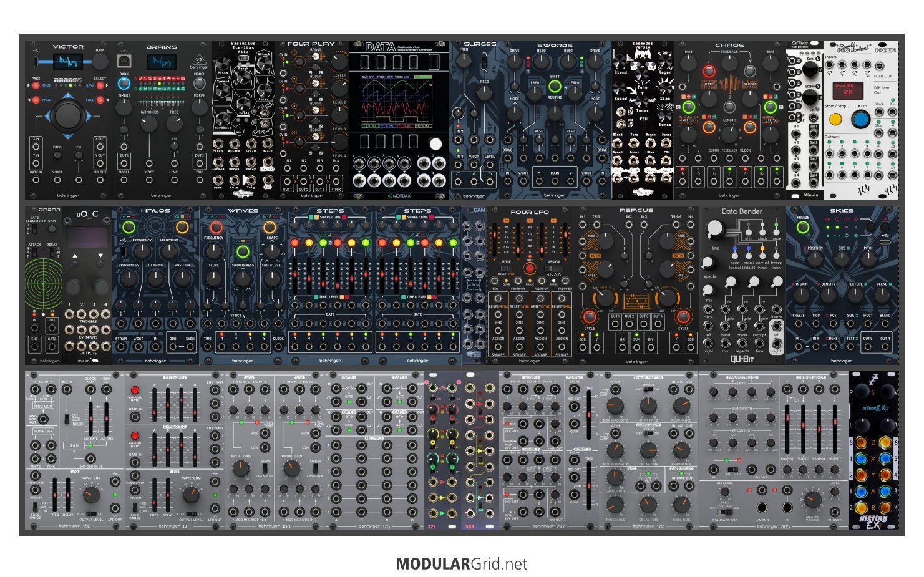Tap the blue BANK button on Brains
Viewport: 924px width, 577px height.
124,84
